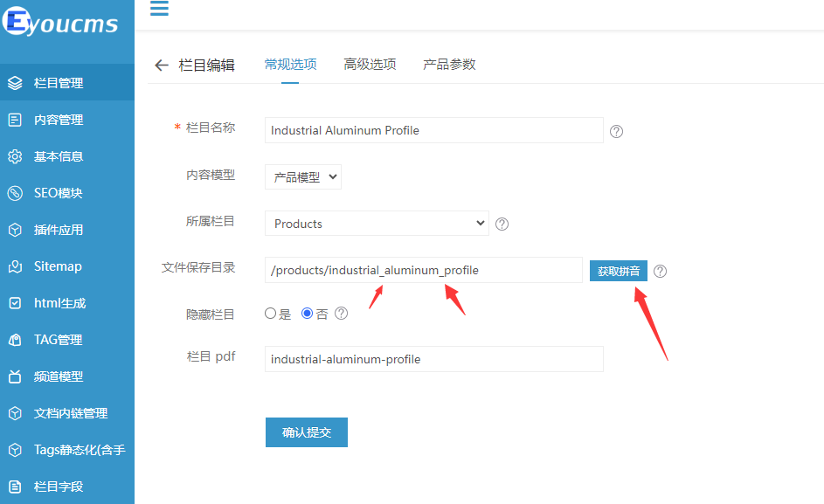The height and width of the screenshot is (504, 824).
Task: Focus the 栏目名称 input field
Action: click(x=434, y=130)
